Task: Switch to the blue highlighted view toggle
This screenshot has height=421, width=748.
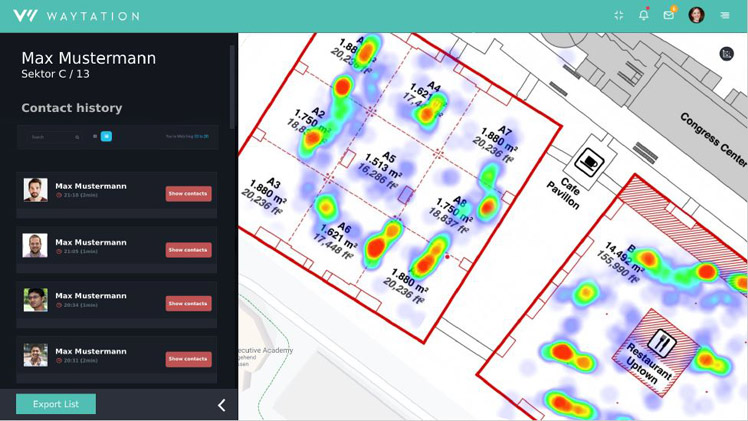Action: [106, 136]
